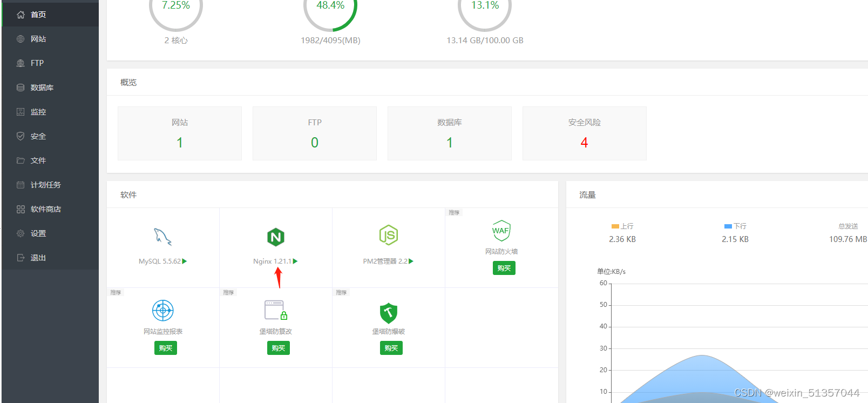Open the 网站防火墙 label
Screen dimensions: 868x403
click(501, 252)
